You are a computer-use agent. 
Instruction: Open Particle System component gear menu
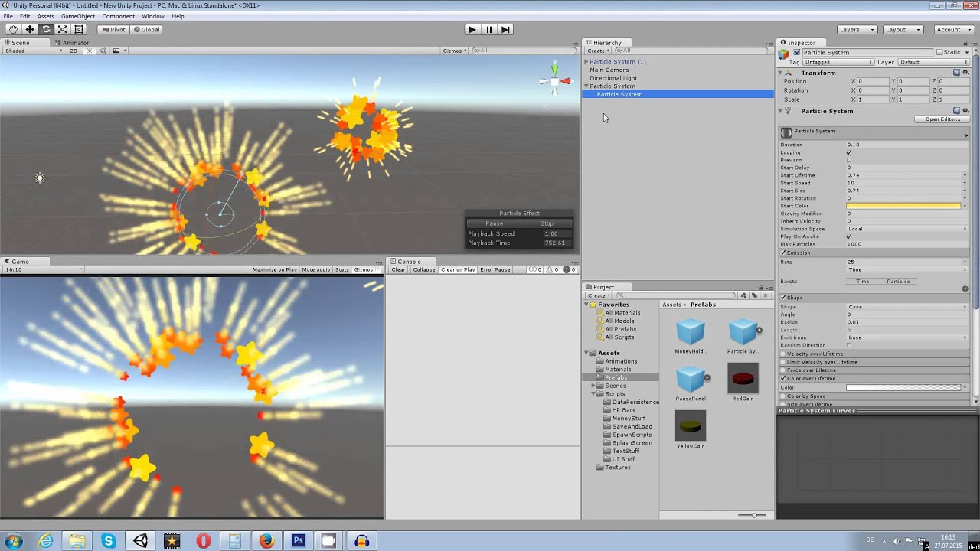coord(965,111)
